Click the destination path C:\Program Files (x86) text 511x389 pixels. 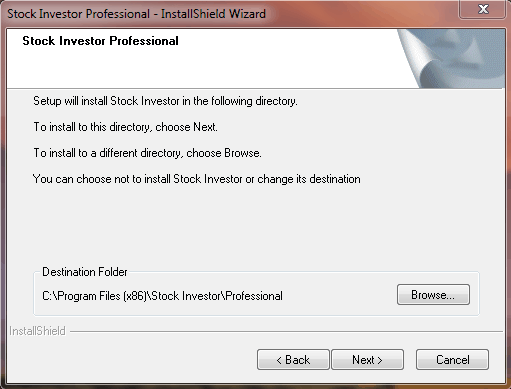pyautogui.click(x=162, y=296)
